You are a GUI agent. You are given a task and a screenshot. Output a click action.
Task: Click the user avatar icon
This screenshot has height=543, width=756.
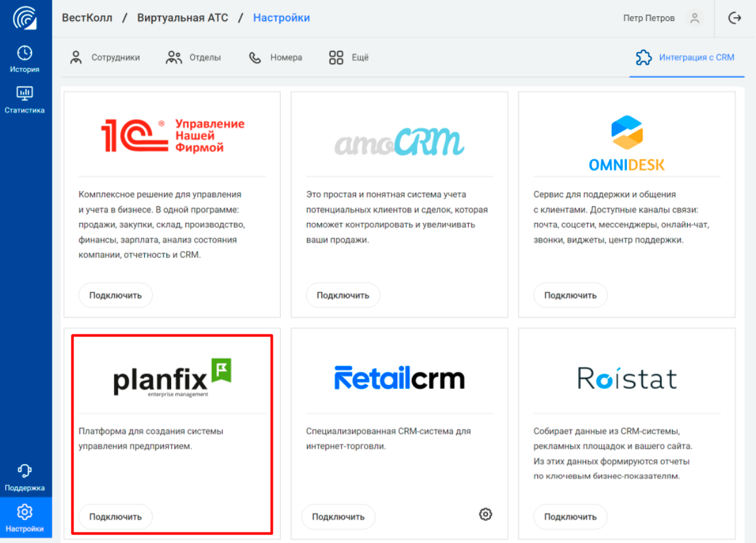click(x=695, y=18)
